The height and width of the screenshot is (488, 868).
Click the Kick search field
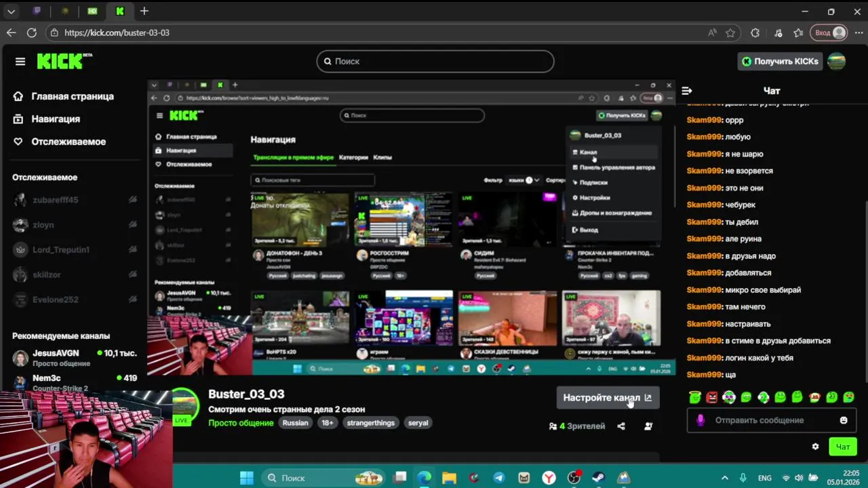click(x=435, y=61)
